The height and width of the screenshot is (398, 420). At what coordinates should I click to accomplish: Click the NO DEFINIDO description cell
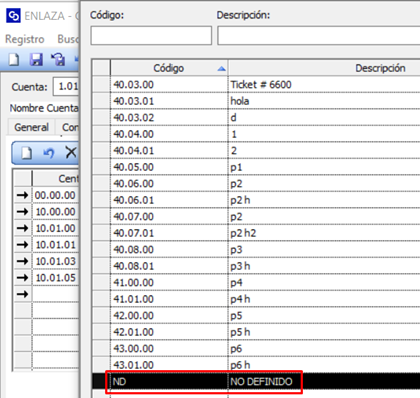point(324,381)
